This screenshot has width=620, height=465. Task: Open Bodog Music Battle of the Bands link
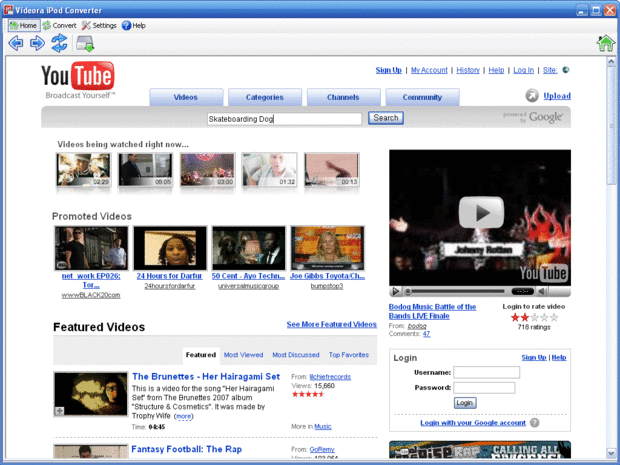(432, 311)
